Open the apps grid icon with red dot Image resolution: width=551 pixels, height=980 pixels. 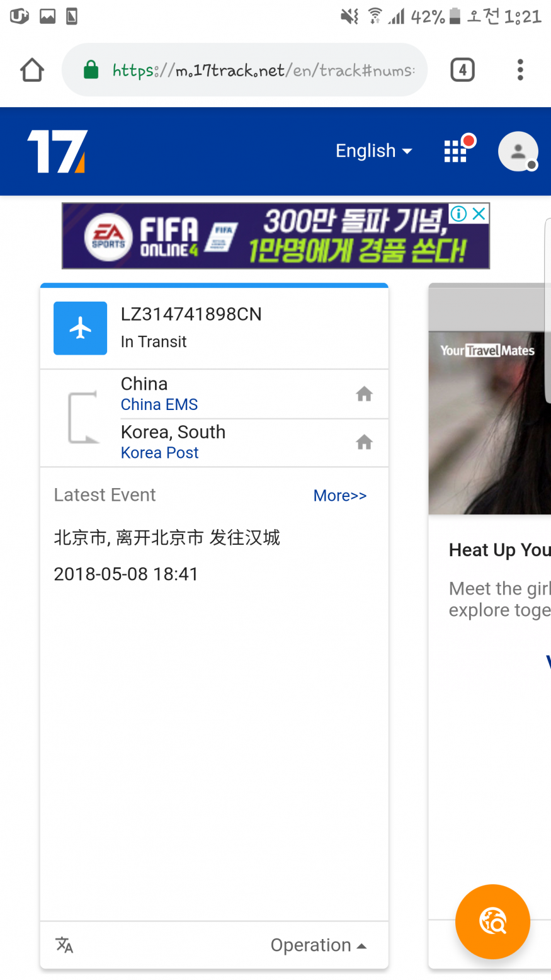pos(456,151)
